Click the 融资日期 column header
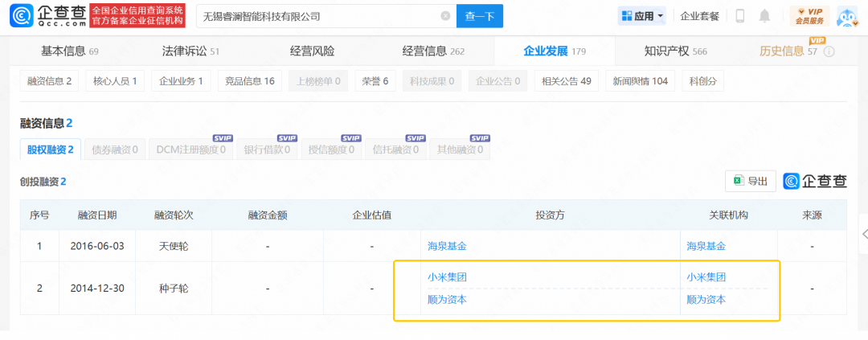 (x=97, y=215)
